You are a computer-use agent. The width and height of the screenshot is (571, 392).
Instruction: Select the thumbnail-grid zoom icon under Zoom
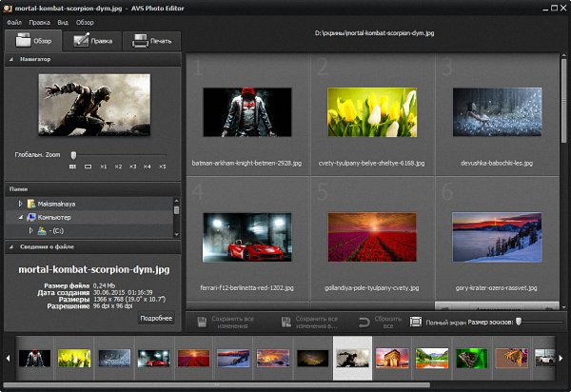click(71, 167)
